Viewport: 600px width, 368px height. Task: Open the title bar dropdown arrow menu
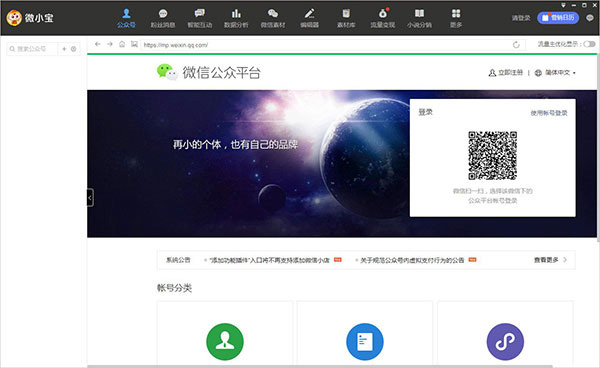coord(563,5)
